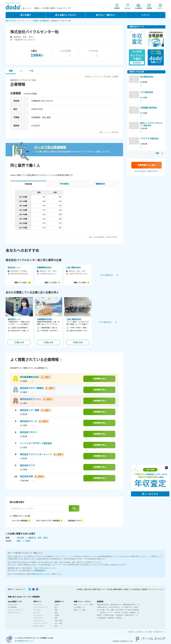The height and width of the screenshot is (644, 171).
Task: Click the green search magnifier button
Action: [x=74, y=508]
